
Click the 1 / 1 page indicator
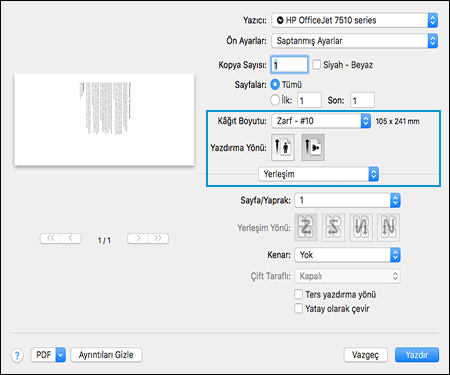104,240
